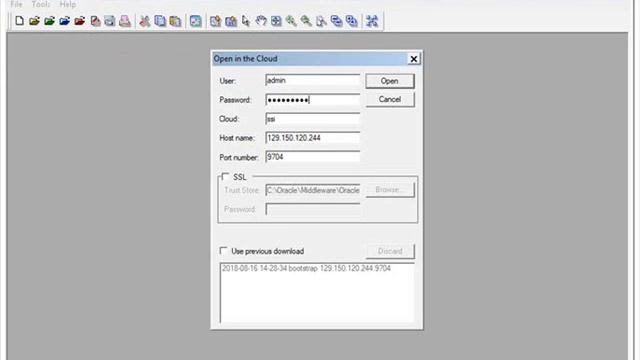This screenshot has height=360, width=640.
Task: Click the fit-to-window diagram icon
Action: tap(276, 21)
